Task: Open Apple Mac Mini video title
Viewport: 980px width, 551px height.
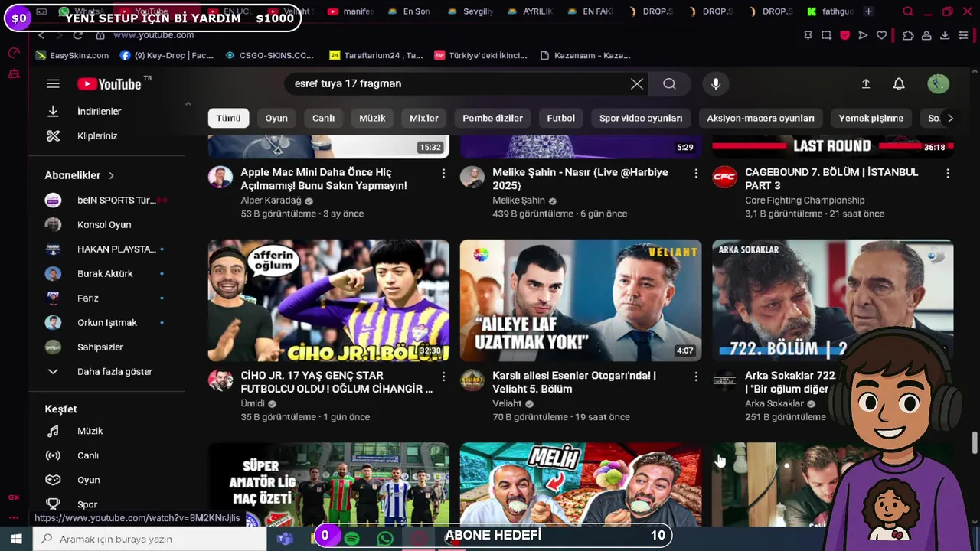Action: pyautogui.click(x=324, y=179)
